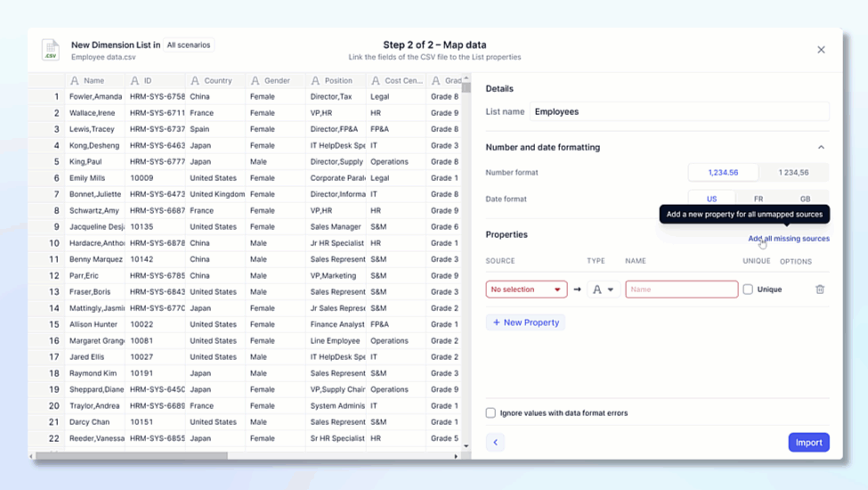Click the List name field containing Employees
The height and width of the screenshot is (490, 868).
coord(679,112)
